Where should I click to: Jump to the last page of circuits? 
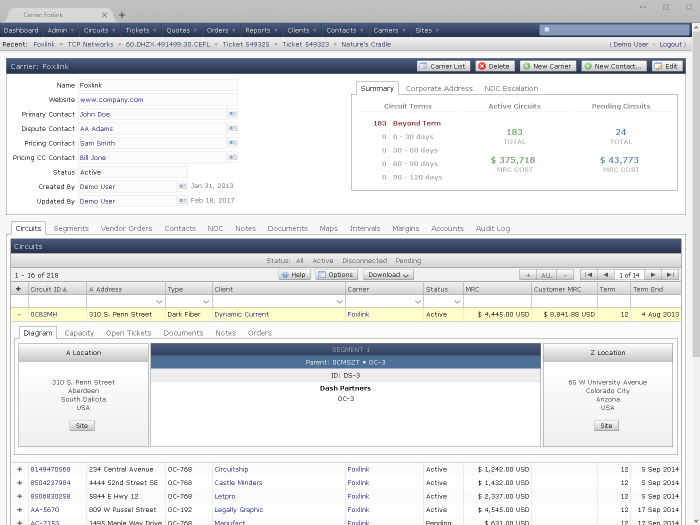pos(670,274)
